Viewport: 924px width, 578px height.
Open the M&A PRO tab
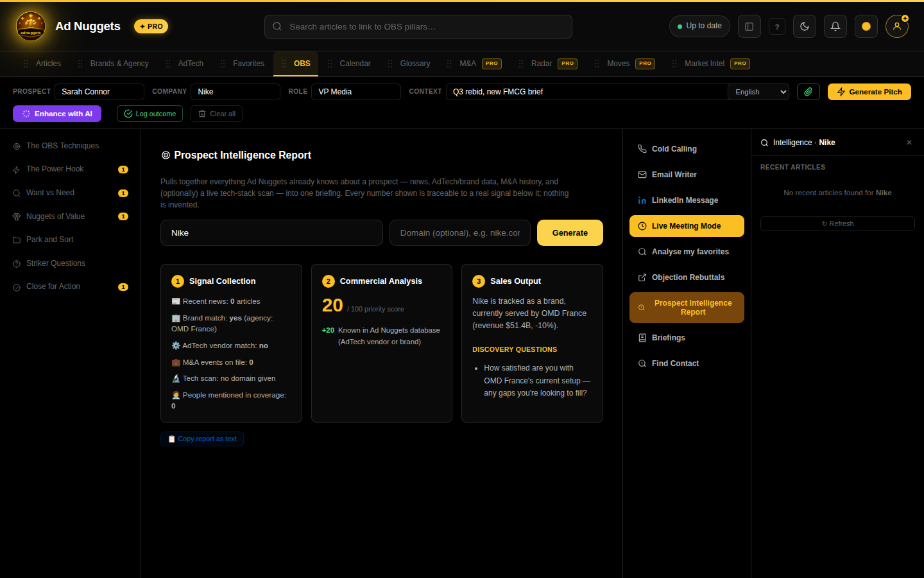point(474,64)
